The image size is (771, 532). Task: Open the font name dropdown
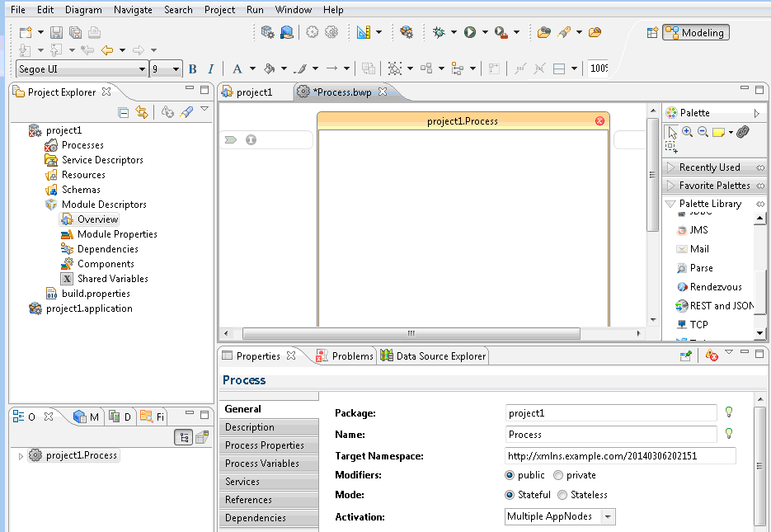tap(142, 69)
